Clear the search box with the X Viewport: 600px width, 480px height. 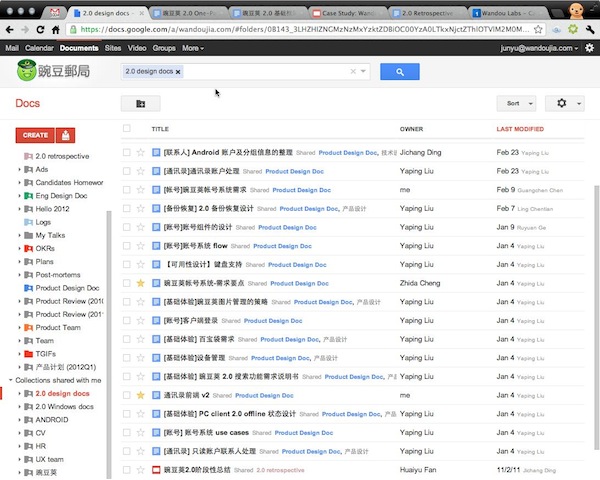352,72
